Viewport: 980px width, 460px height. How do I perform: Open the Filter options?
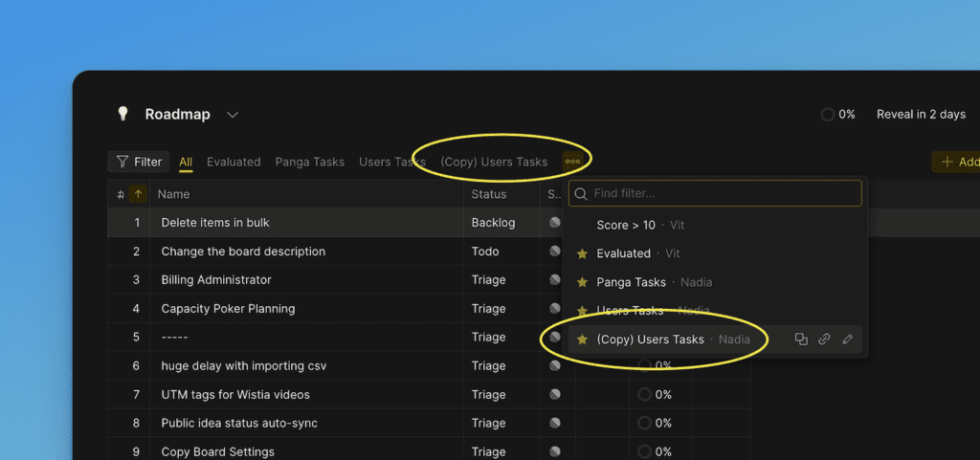click(x=139, y=162)
